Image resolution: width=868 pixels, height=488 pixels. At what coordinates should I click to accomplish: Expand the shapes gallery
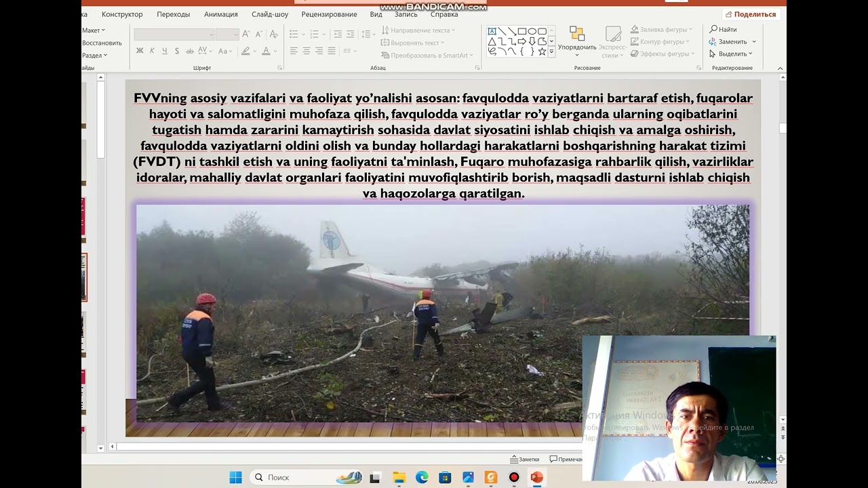point(551,52)
